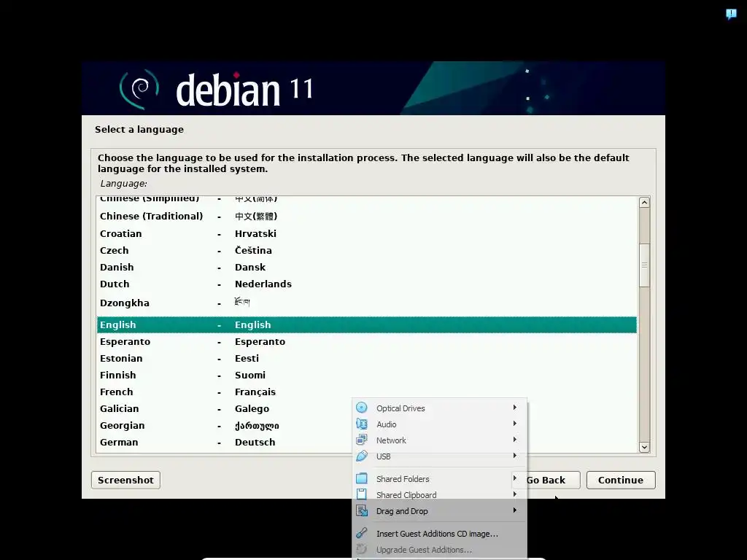Click the notification icon in top-right corner
The image size is (747, 560).
click(731, 14)
